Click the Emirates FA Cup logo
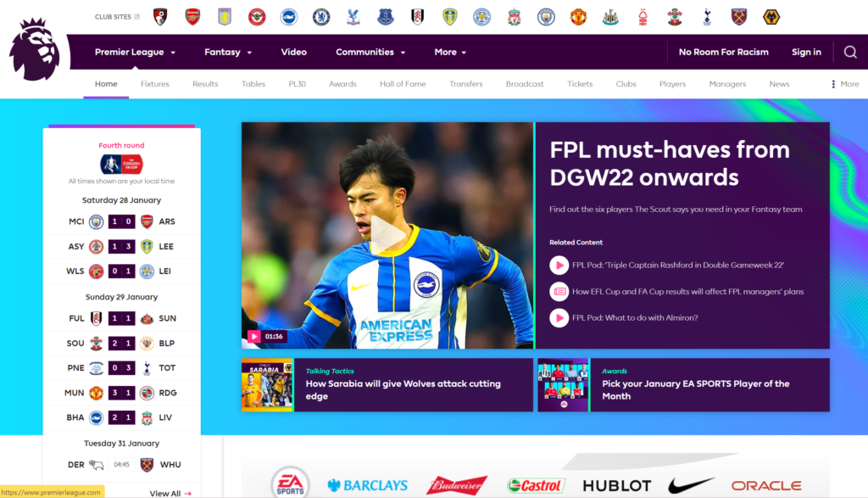 (122, 164)
